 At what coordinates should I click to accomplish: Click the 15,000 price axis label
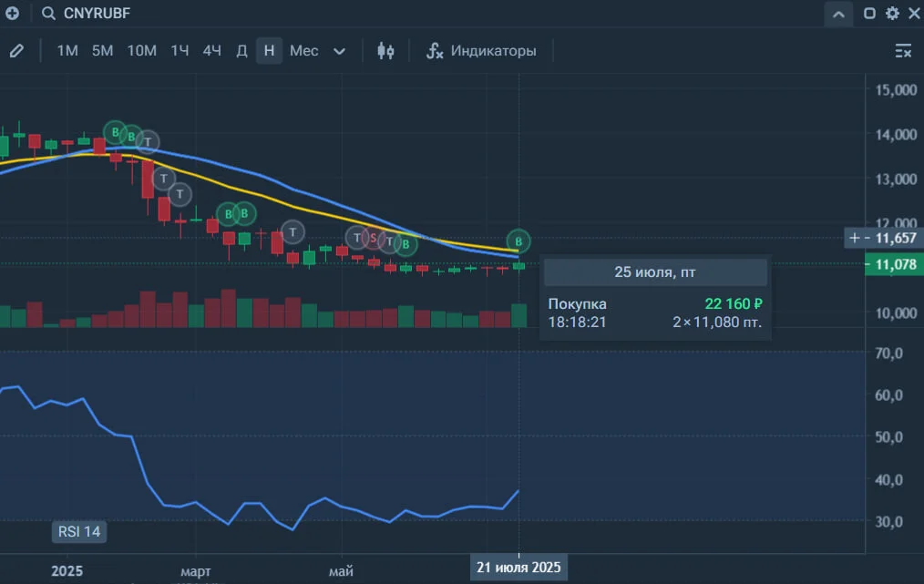896,89
